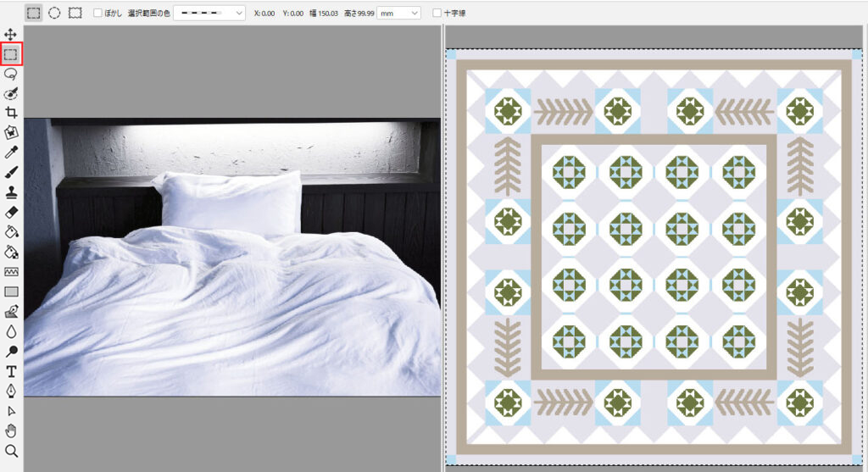Select the Stamp tool
The height and width of the screenshot is (472, 868).
coord(10,192)
